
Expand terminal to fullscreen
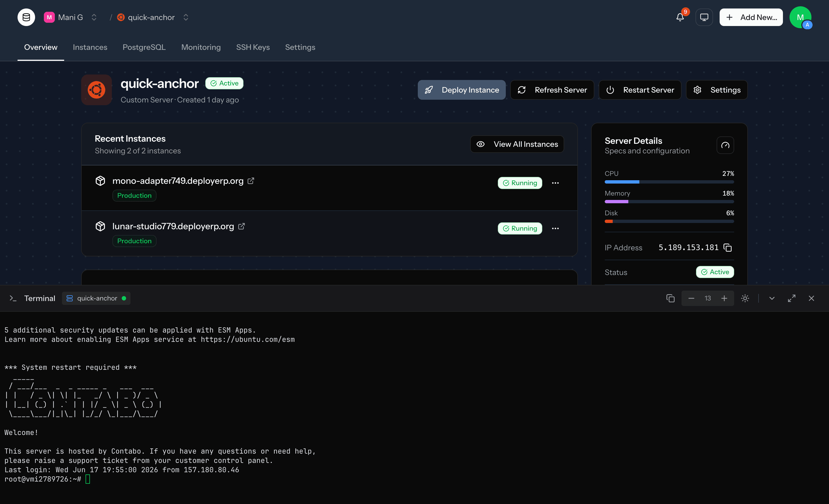point(792,298)
